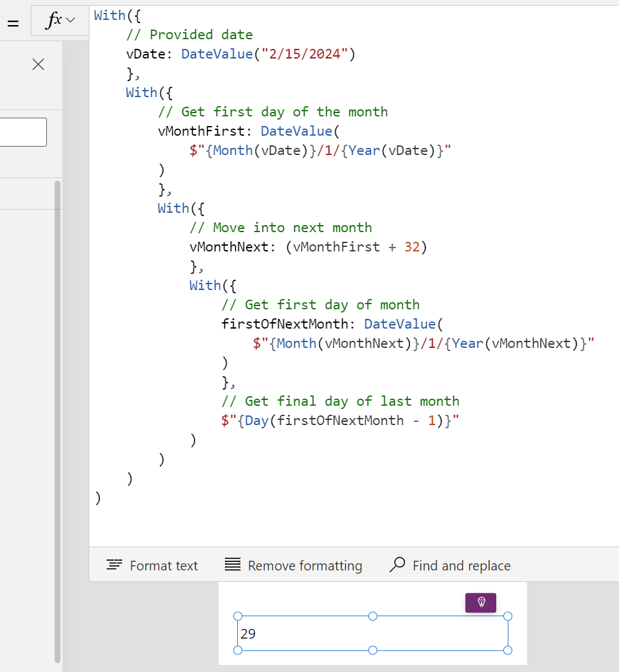Click the top-center selection handle of the label
619x672 pixels.
click(373, 616)
